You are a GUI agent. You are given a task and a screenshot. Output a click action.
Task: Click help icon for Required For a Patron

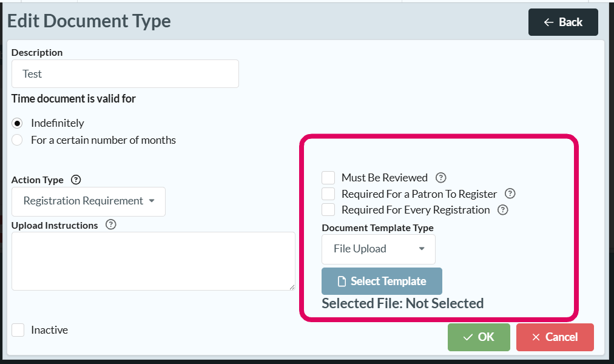point(510,194)
